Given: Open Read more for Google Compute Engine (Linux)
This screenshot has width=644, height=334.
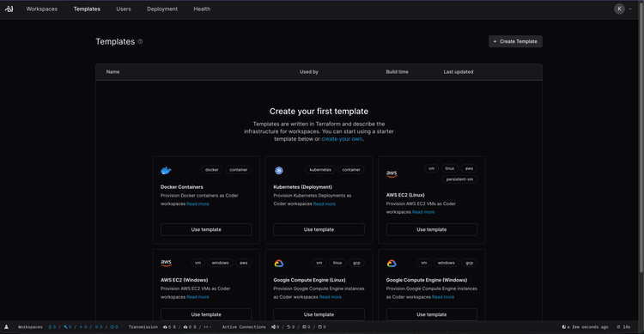Looking at the screenshot, I should (331, 297).
